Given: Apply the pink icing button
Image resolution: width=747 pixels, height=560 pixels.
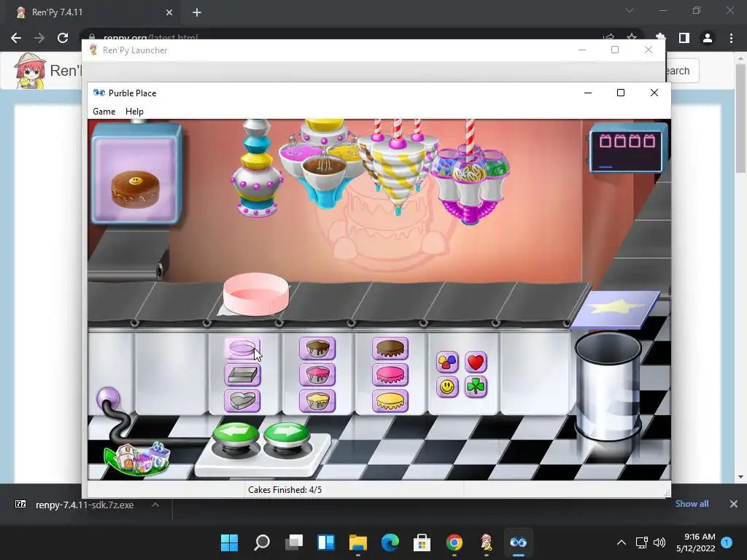Looking at the screenshot, I should (x=390, y=375).
